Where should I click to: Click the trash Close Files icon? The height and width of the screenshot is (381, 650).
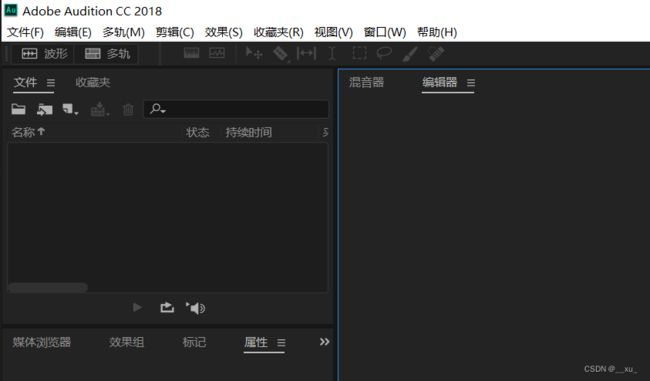click(128, 109)
